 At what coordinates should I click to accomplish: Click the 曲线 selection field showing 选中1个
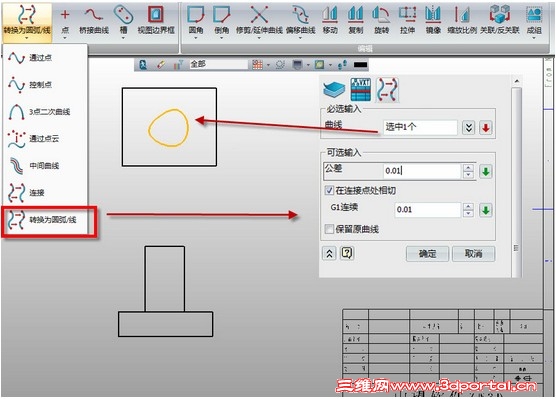pos(420,127)
